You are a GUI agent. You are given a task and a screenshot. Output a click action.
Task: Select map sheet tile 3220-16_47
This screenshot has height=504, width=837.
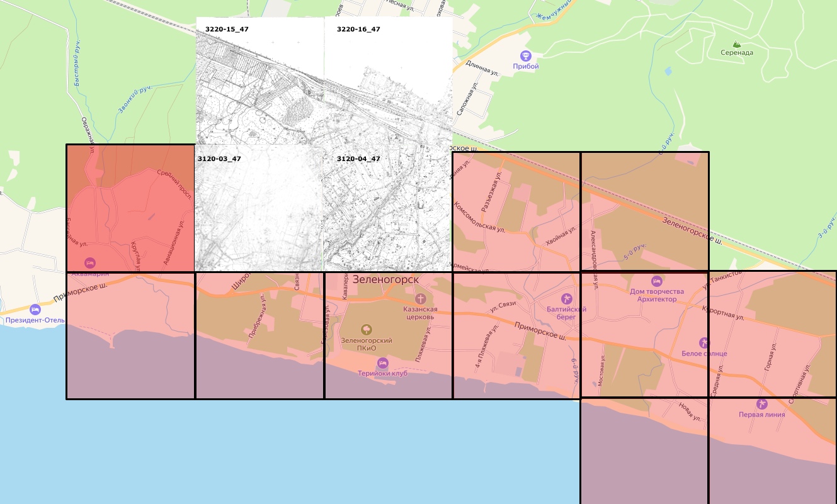(x=388, y=82)
